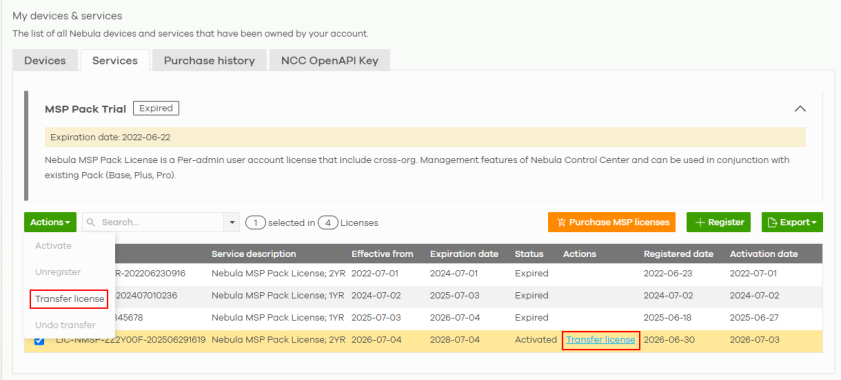Open the Actions dropdown button
Viewport: 841px width, 380px height.
click(50, 222)
